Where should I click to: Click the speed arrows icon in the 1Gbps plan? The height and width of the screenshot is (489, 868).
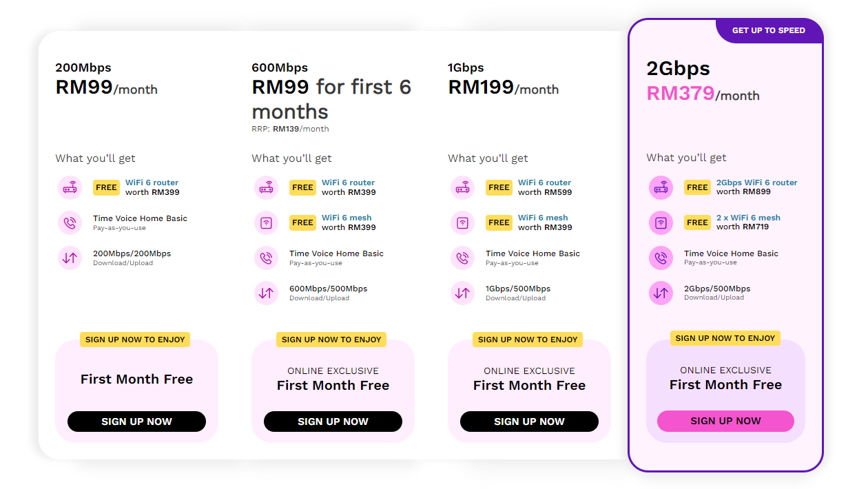462,293
